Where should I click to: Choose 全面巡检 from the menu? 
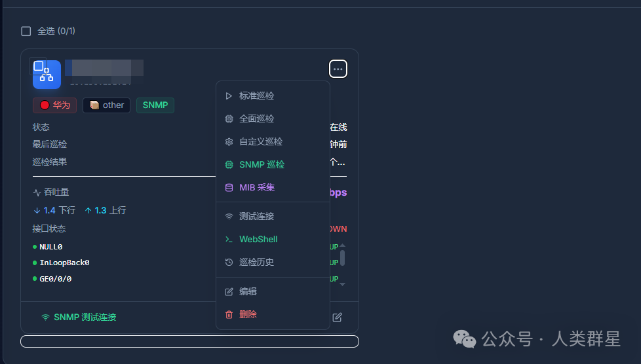(x=273, y=118)
